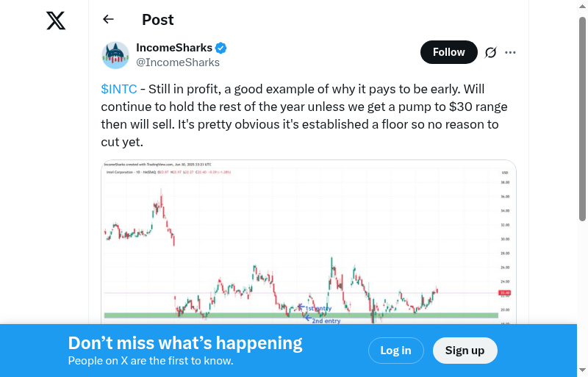588x377 pixels.
Task: Click the blue verified badge
Action: pos(220,49)
